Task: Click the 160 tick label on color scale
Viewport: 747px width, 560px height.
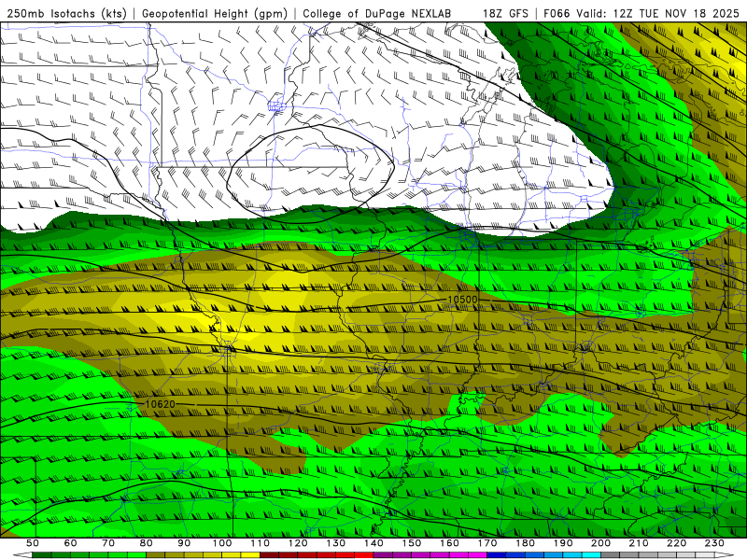Action: (450, 543)
